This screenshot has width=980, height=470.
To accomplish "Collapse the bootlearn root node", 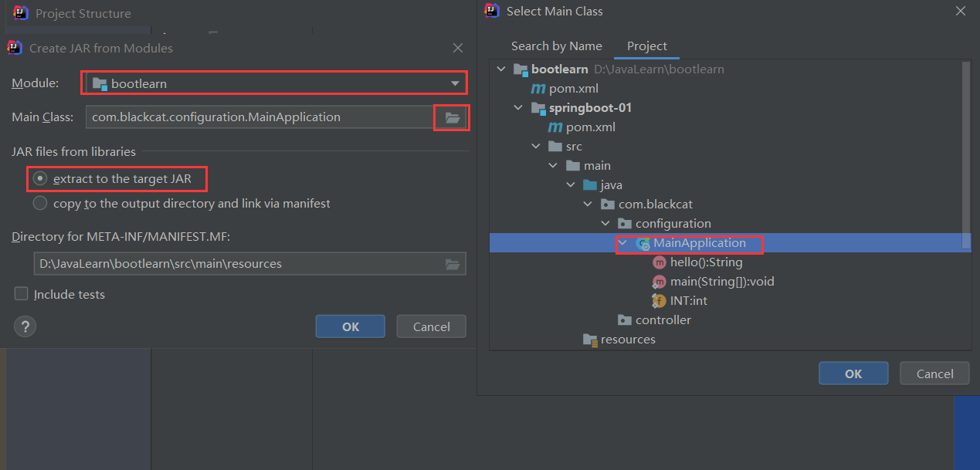I will click(x=501, y=69).
